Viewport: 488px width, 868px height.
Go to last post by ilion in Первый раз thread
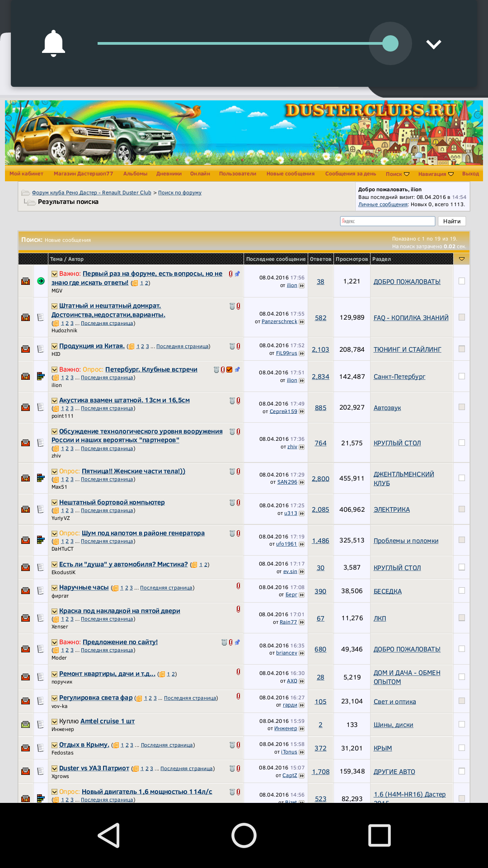(x=302, y=286)
